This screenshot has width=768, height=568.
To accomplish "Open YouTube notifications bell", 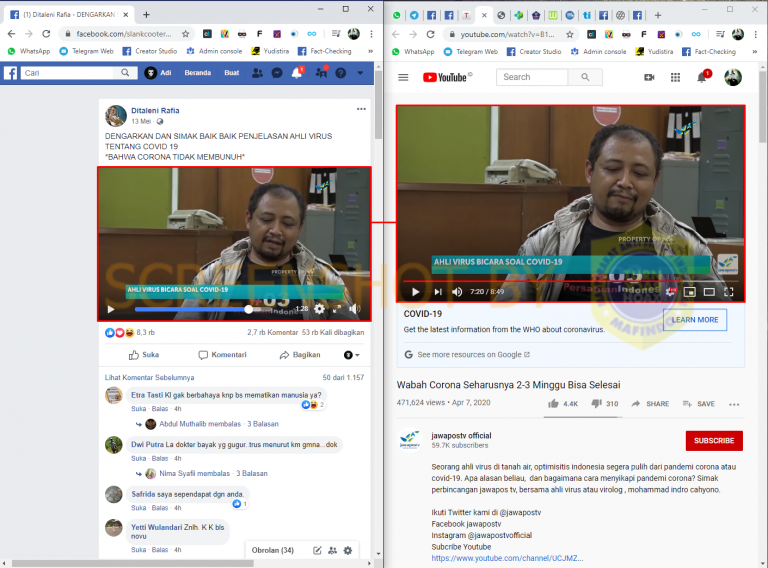I will tap(702, 77).
